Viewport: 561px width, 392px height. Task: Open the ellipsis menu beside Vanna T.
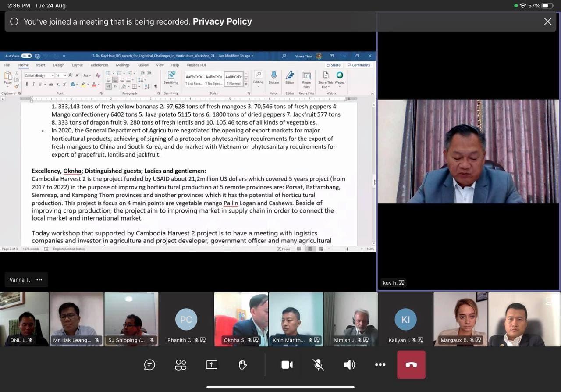tap(39, 280)
